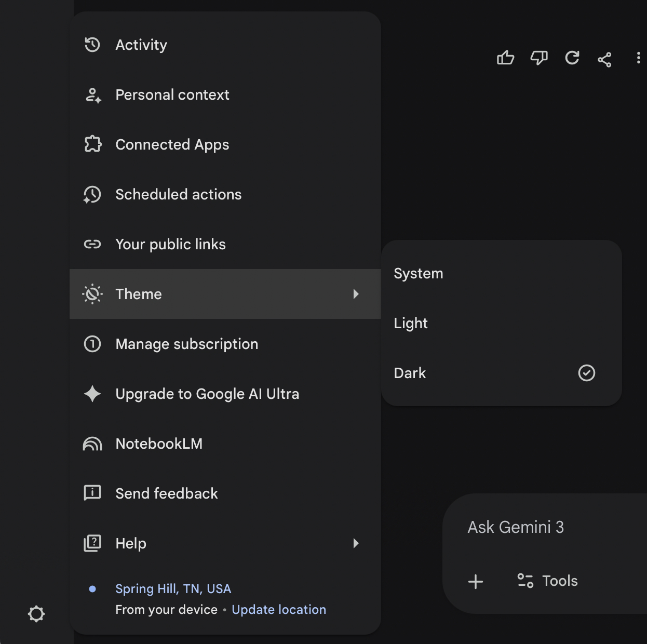Regenerate response with the redo icon
Screen dimensions: 647x644
click(x=572, y=58)
